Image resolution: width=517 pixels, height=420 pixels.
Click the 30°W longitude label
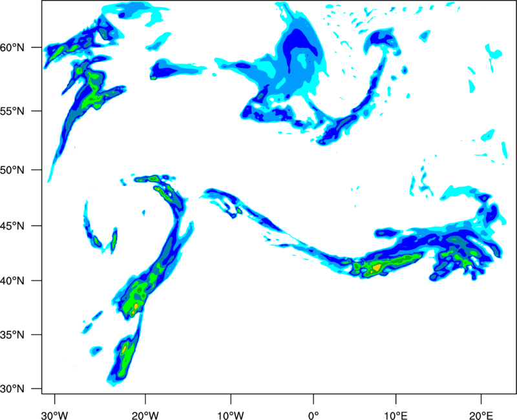(x=55, y=415)
